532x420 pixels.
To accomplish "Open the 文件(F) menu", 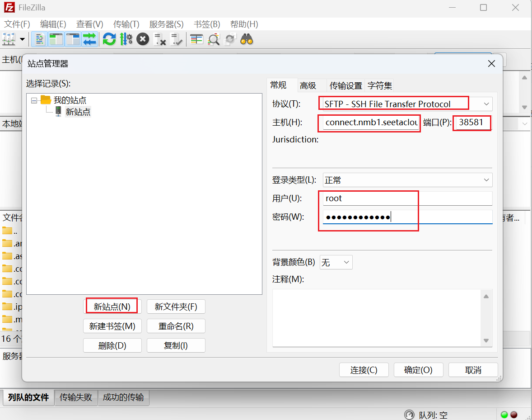I will click(x=17, y=24).
